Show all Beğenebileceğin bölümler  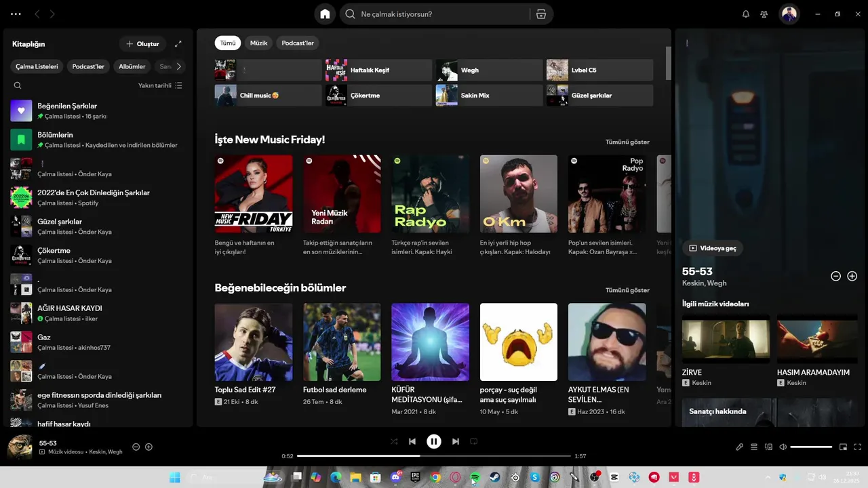[x=627, y=290]
